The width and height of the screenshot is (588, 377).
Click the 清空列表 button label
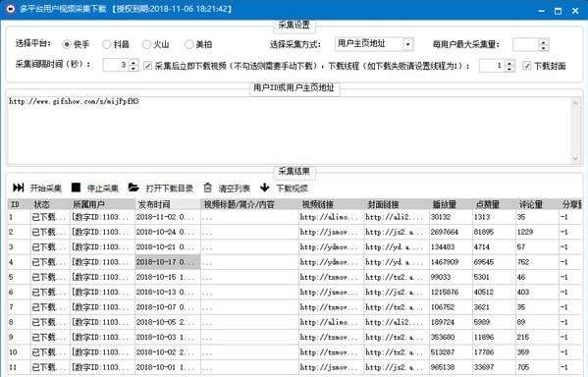(x=235, y=188)
